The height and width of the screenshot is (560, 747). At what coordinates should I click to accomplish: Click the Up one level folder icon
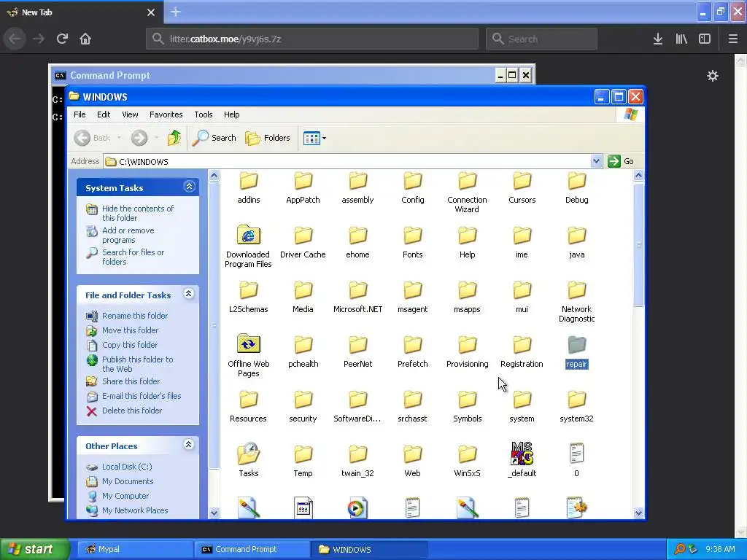(x=174, y=138)
